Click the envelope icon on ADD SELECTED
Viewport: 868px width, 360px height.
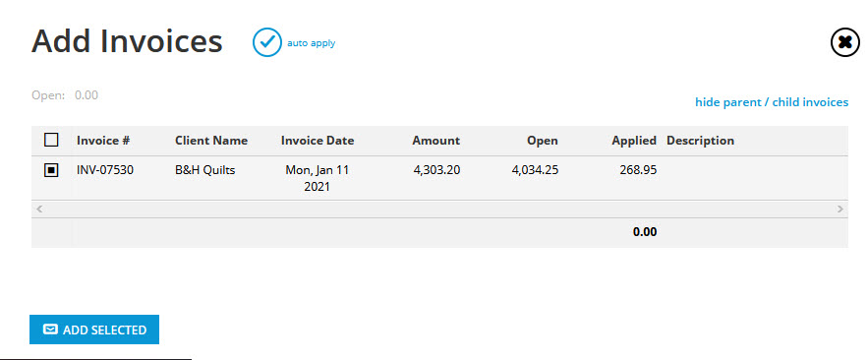pos(50,330)
